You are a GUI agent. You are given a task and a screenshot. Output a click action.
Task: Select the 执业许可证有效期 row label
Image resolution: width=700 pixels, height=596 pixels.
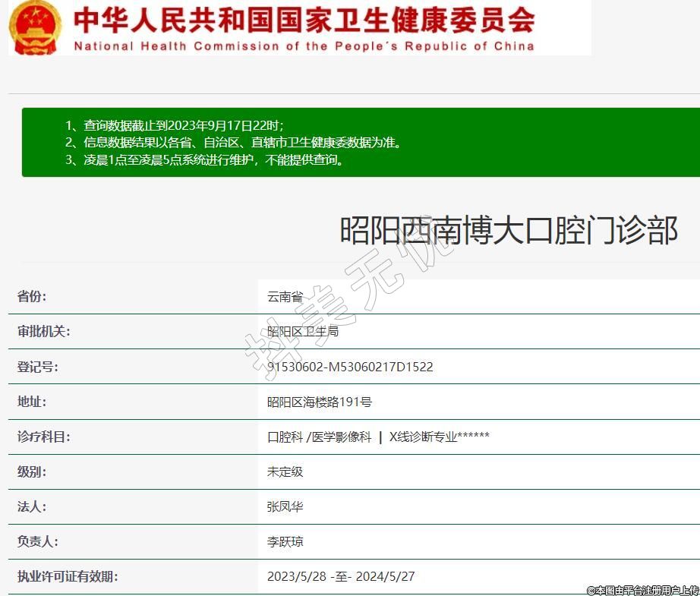(68, 576)
